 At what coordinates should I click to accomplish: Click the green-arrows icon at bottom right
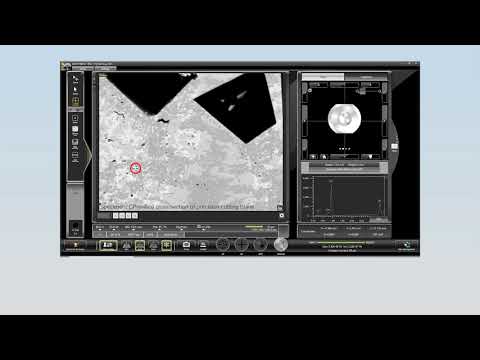click(406, 245)
